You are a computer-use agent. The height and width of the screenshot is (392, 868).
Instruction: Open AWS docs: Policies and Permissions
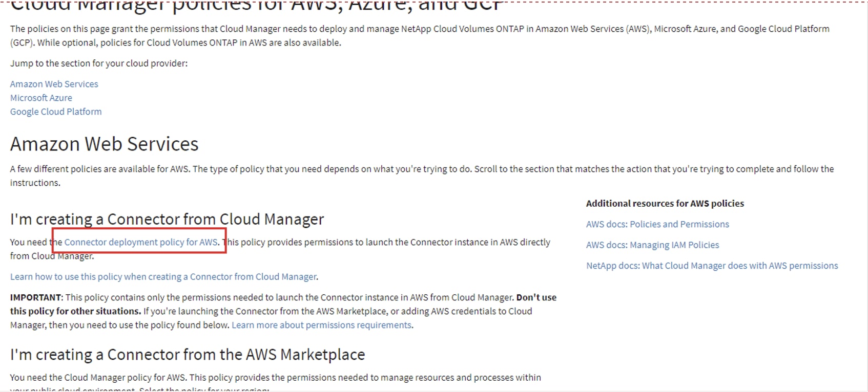657,224
